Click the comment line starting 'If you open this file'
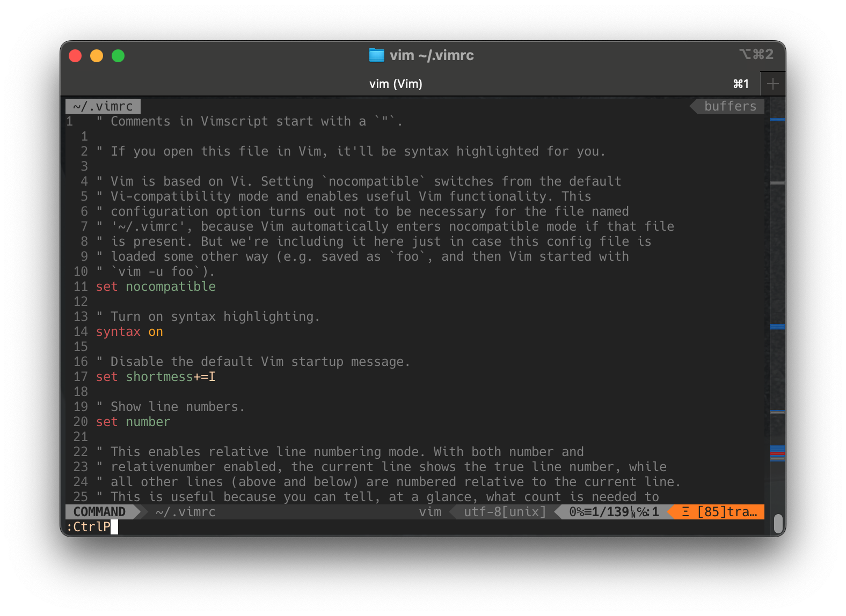Image resolution: width=846 pixels, height=616 pixels. click(x=351, y=151)
